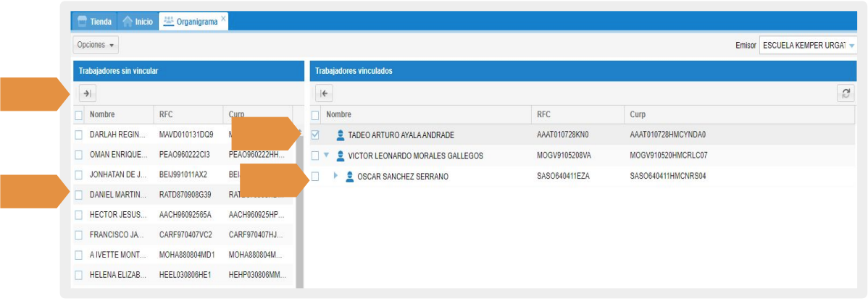Check the box for HECTOR JESUS worker
The image size is (868, 301).
78,215
